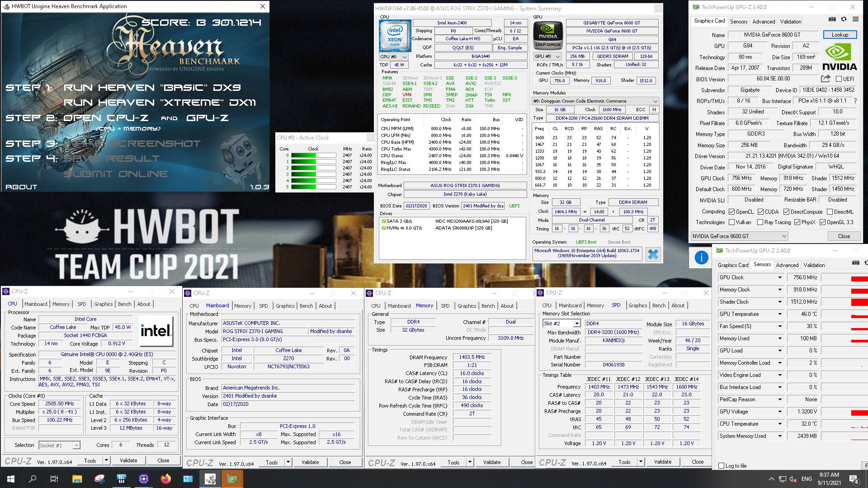Open Tools dropdown arrow in CPU-Z CPU window
868x488 pixels.
coord(106,460)
